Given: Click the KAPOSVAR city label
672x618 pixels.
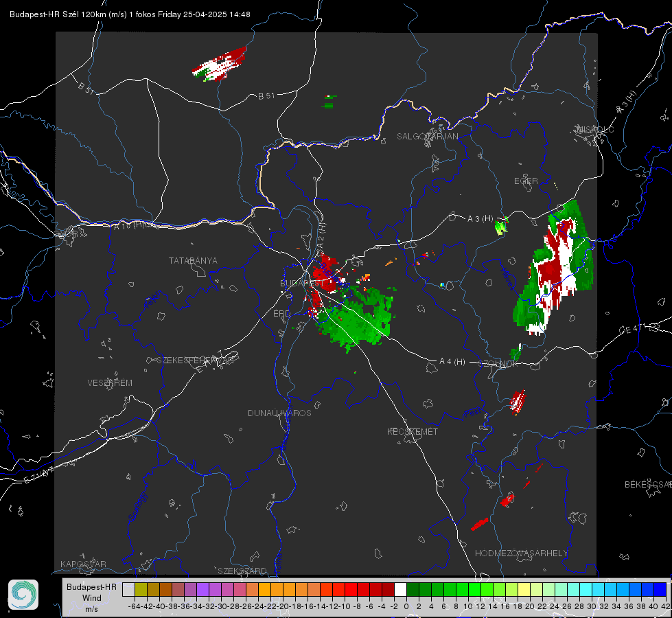Looking at the screenshot, I should point(83,564).
